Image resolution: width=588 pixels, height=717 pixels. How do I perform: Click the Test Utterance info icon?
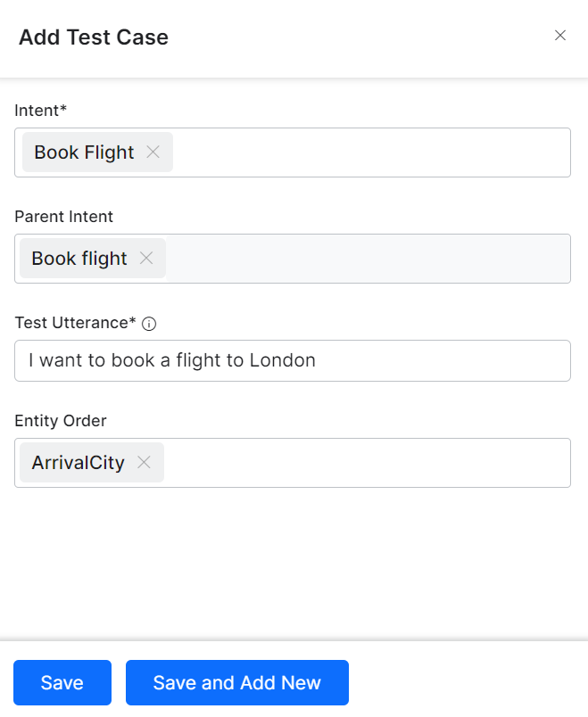tap(149, 324)
